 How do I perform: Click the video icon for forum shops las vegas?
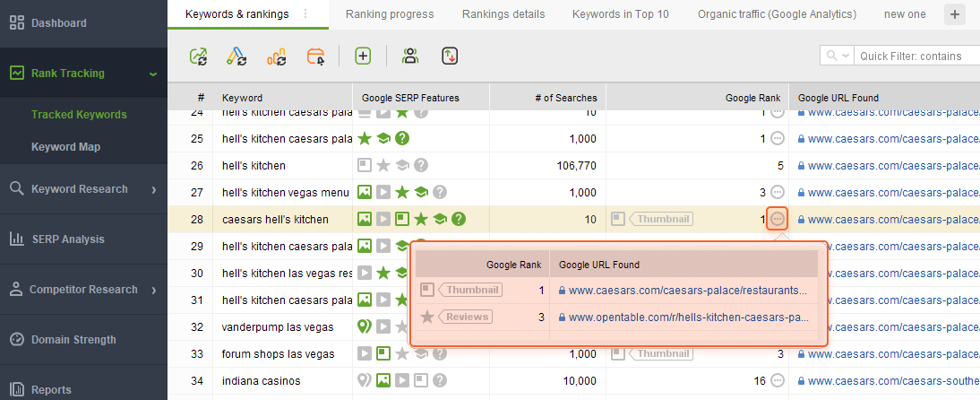point(365,353)
